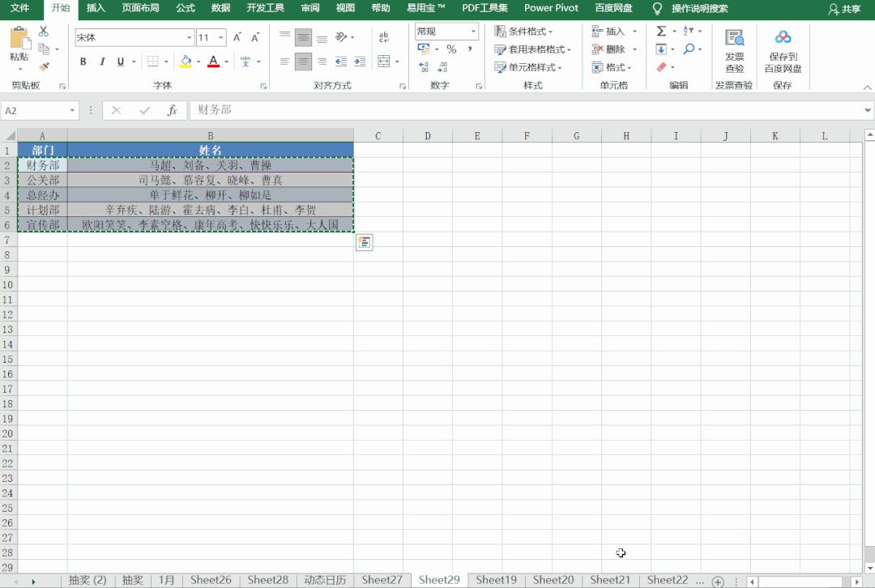Click the Percent Style icon
The width and height of the screenshot is (875, 588).
pyautogui.click(x=451, y=49)
